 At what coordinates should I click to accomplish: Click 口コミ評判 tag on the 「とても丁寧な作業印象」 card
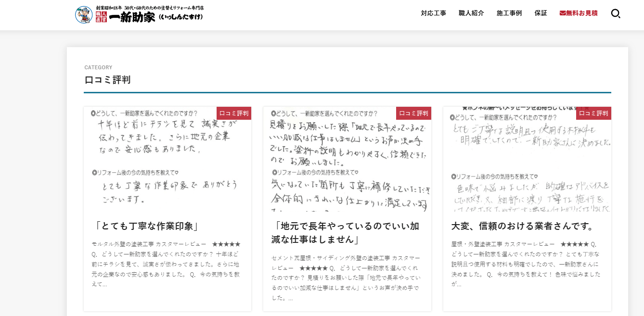point(234,114)
